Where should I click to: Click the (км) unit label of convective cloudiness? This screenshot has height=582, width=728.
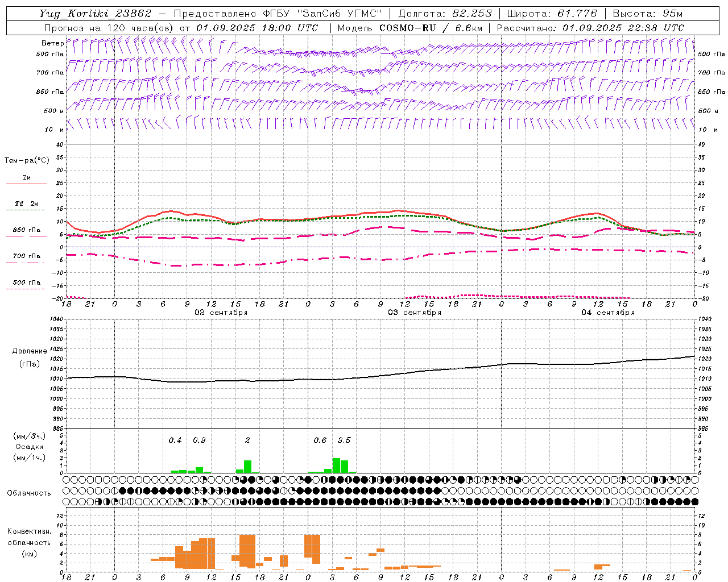pos(29,554)
